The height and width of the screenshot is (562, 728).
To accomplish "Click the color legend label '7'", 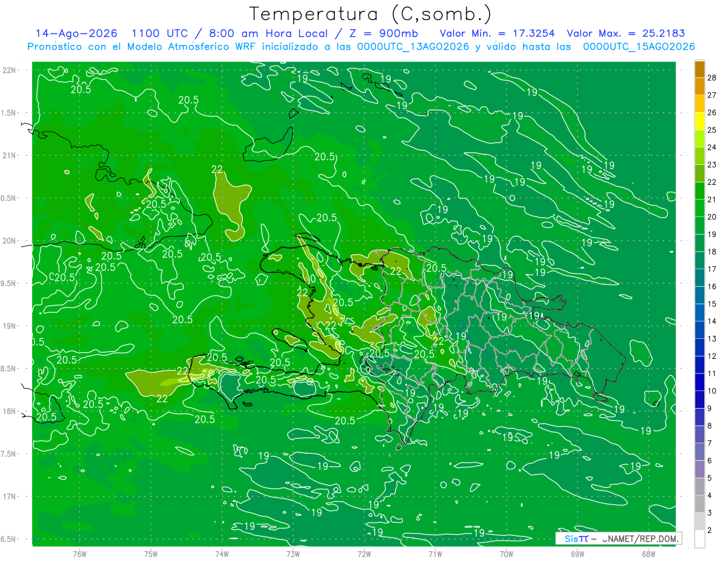I will click(710, 444).
